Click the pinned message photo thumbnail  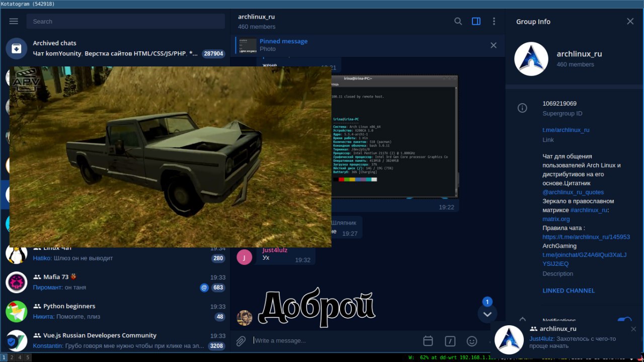point(248,45)
